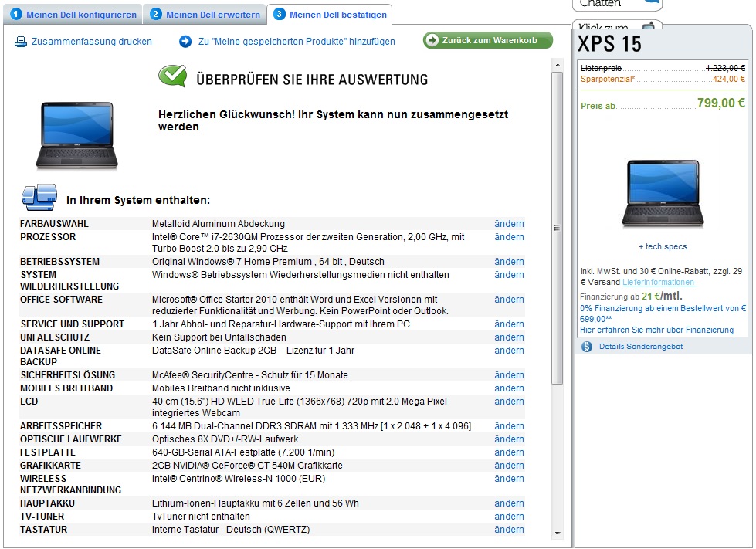Click ändern for Hauptakku
Image resolution: width=756 pixels, height=549 pixels.
coord(509,503)
